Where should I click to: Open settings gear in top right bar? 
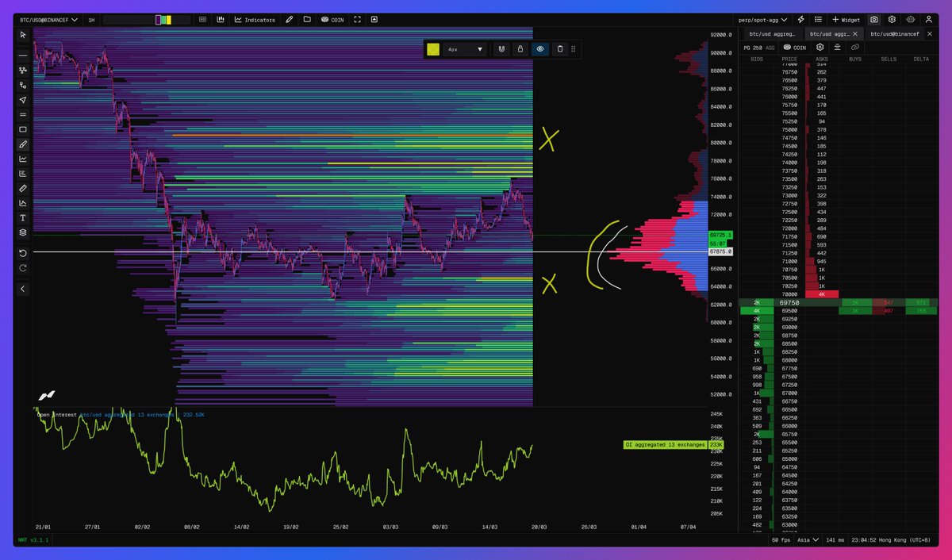pos(892,19)
